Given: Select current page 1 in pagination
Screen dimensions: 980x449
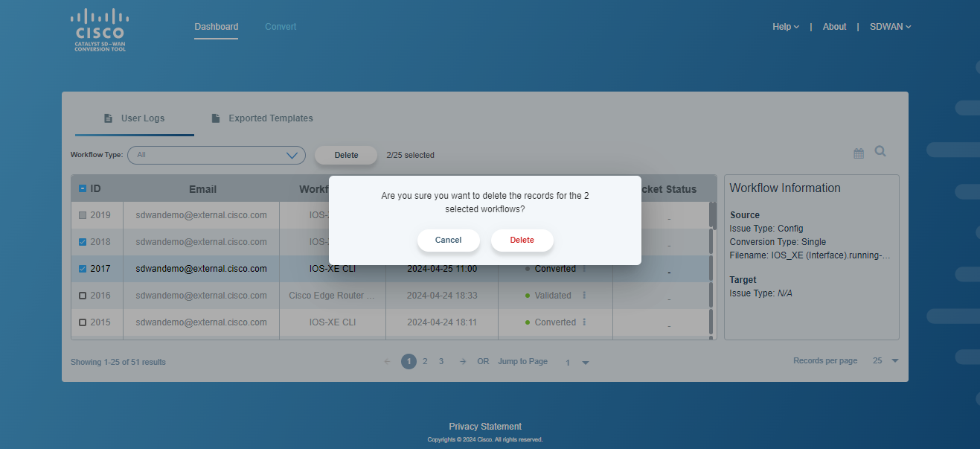Looking at the screenshot, I should [409, 361].
